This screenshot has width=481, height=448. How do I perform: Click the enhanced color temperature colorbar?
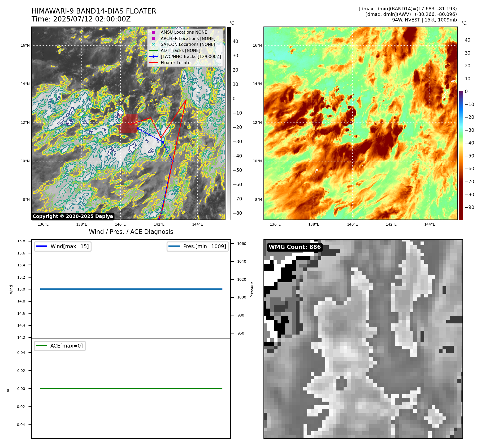[461, 123]
